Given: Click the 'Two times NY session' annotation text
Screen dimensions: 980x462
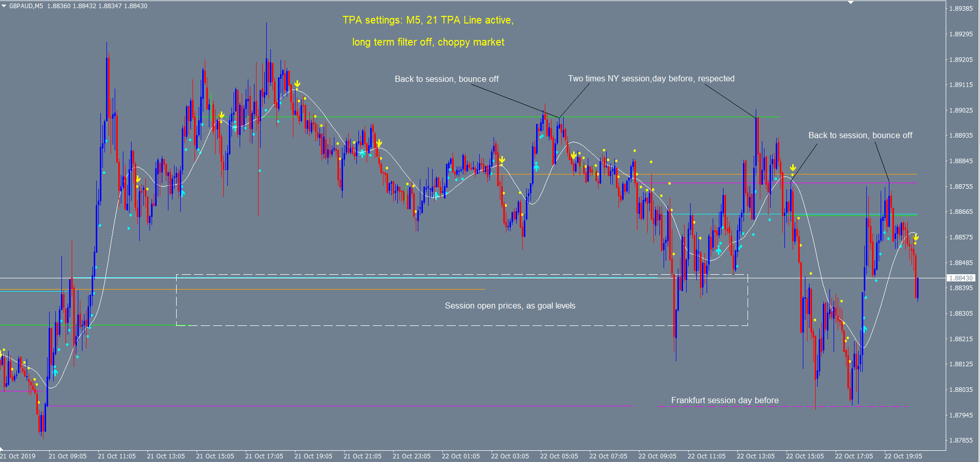Looking at the screenshot, I should 651,78.
